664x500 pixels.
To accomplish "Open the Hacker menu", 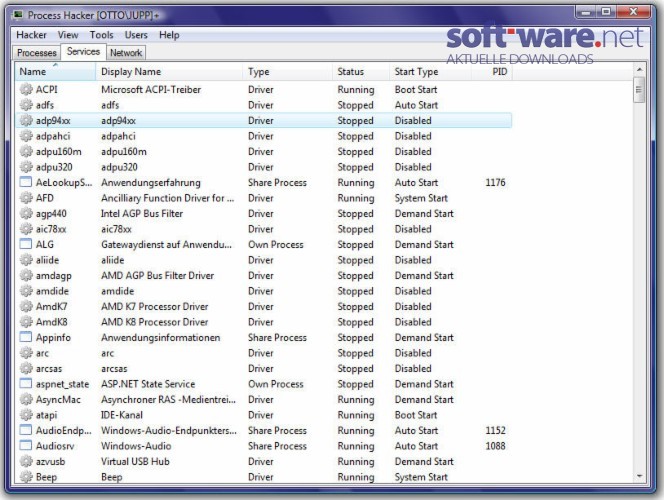I will click(31, 35).
